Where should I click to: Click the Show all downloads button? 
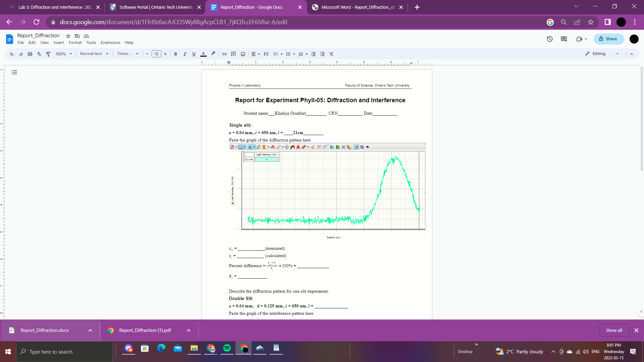click(614, 330)
